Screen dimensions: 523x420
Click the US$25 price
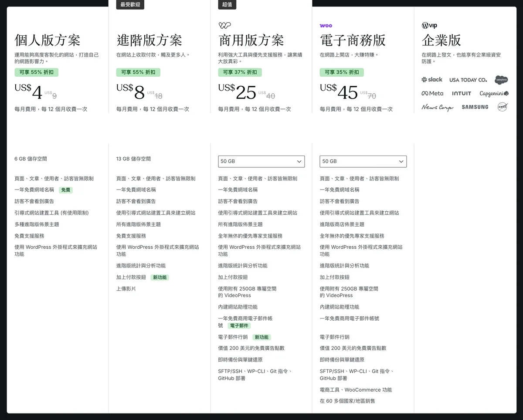[x=237, y=91]
